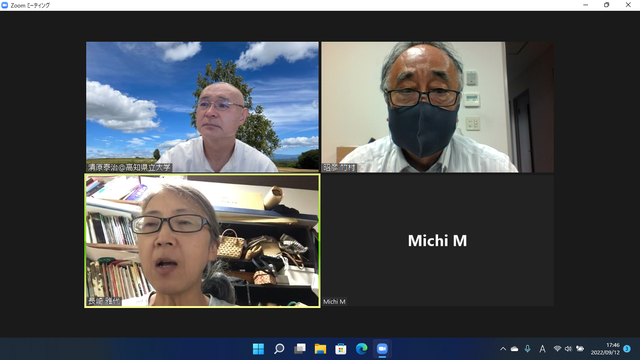Restore down the Zoom meeting window
The width and height of the screenshot is (640, 360).
coord(607,5)
